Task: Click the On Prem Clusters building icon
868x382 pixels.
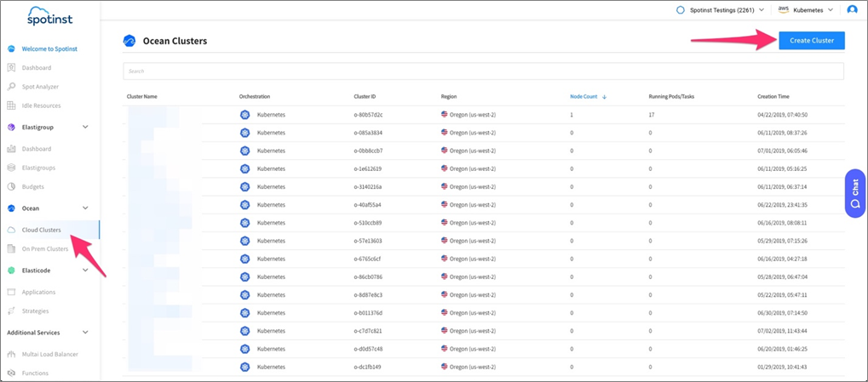Action: [11, 248]
